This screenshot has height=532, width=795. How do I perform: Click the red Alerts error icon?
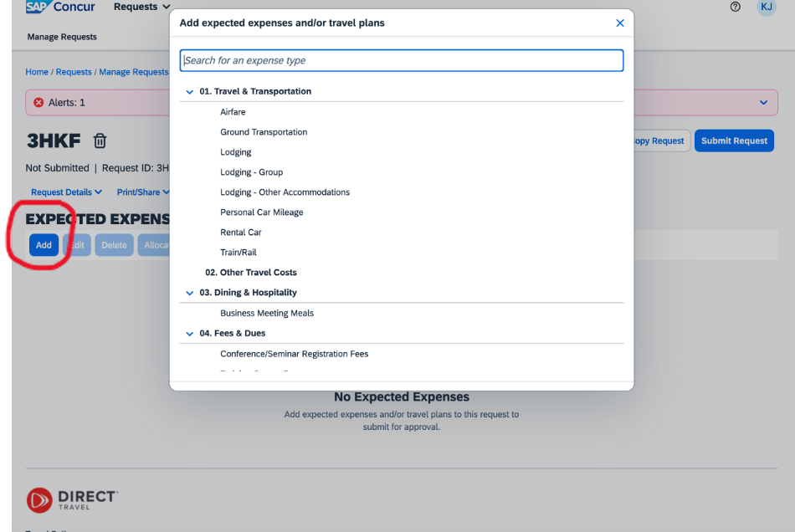pos(38,103)
